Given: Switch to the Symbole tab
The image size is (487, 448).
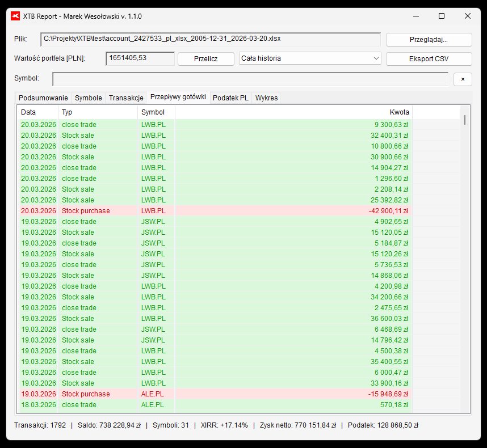Looking at the screenshot, I should (89, 98).
